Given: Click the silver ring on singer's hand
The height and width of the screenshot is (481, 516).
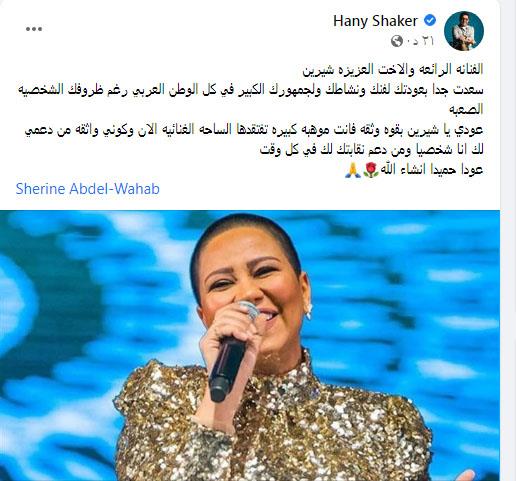Looking at the screenshot, I should [249, 309].
